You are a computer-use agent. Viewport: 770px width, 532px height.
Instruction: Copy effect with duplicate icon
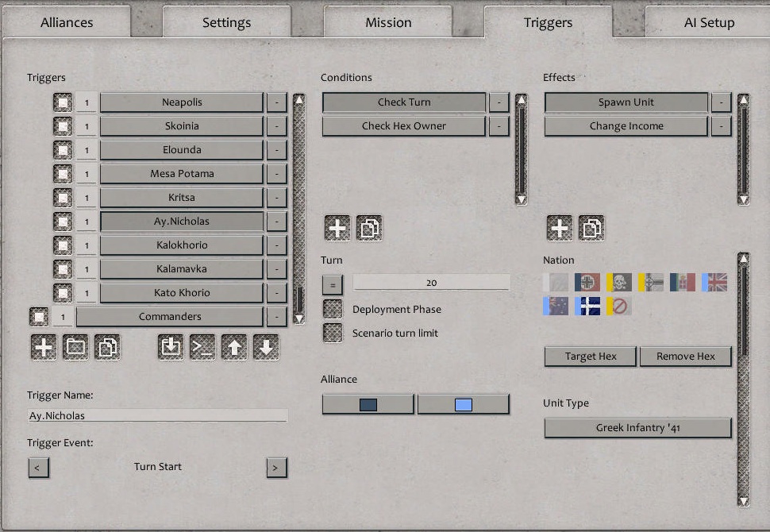coord(591,228)
